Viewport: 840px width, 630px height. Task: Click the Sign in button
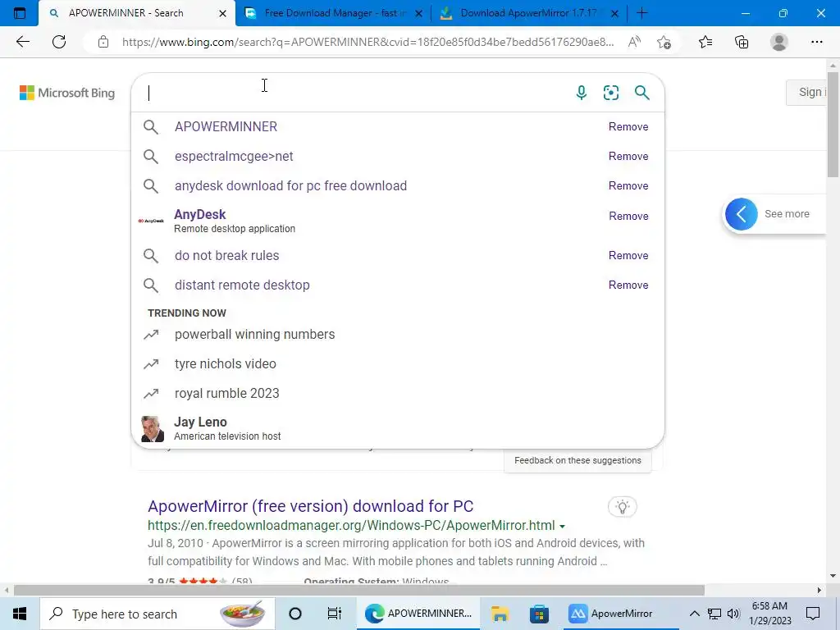pos(806,92)
